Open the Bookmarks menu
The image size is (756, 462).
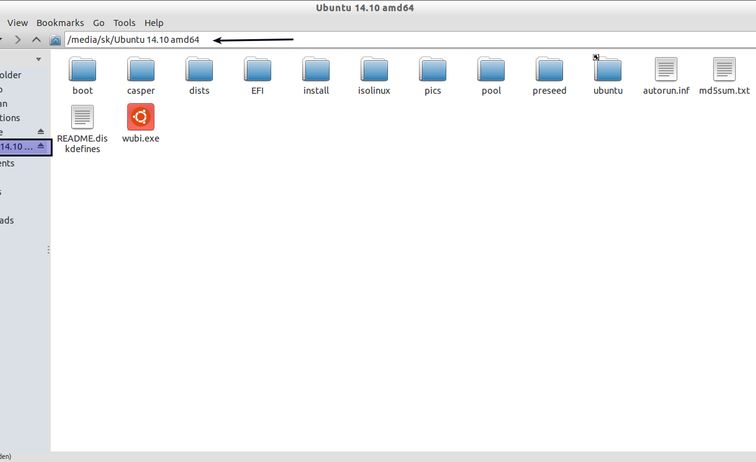tap(60, 22)
